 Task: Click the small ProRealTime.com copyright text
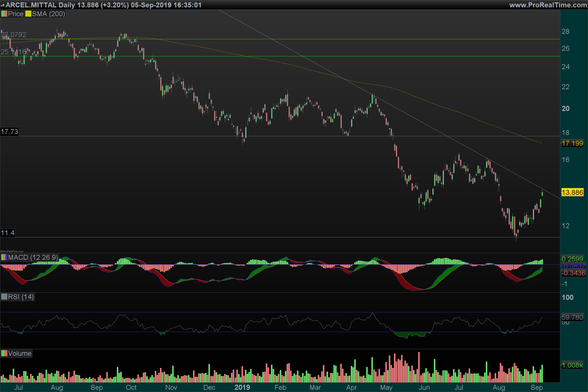(12, 252)
